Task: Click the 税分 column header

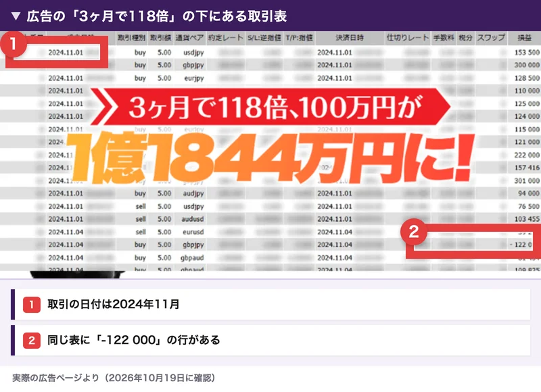Action: 465,38
